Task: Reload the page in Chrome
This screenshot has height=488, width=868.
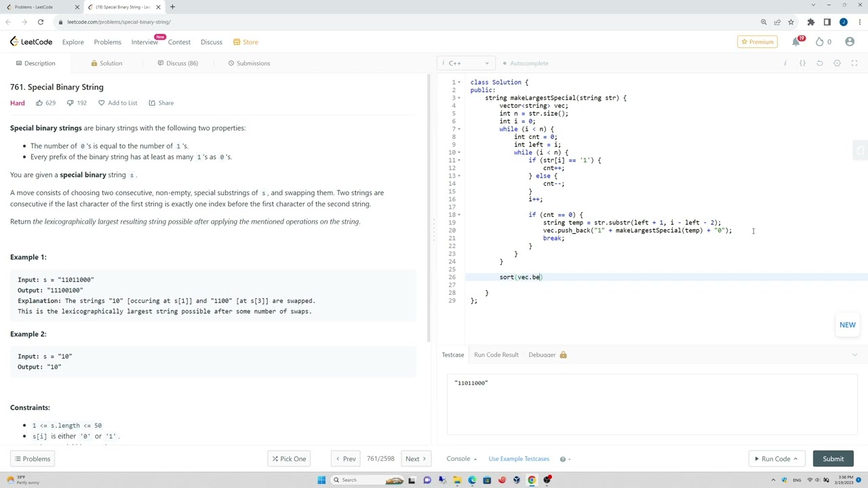Action: [41, 22]
